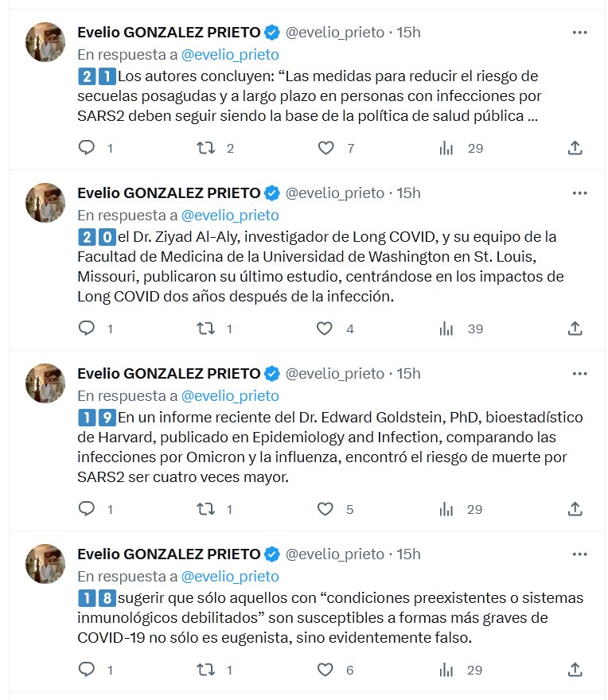Share the tweet numbered 18
Viewport: 608px width, 700px height.
pos(575,671)
